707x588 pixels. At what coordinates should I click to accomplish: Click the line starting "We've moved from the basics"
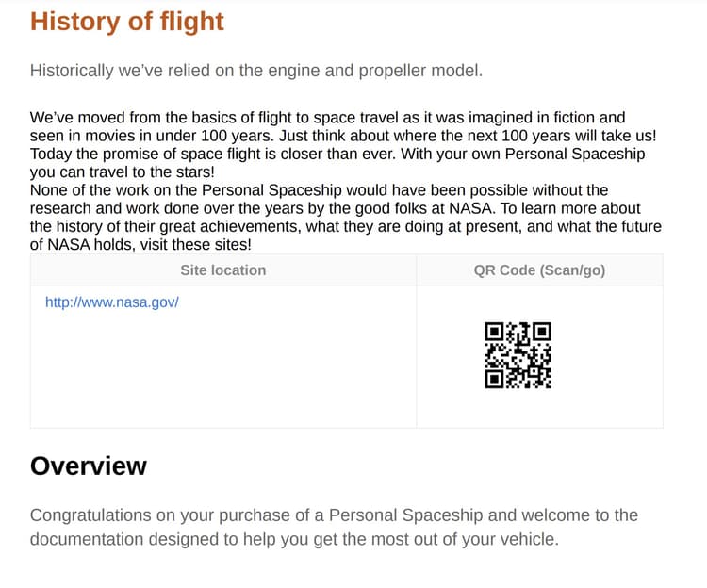(x=327, y=118)
